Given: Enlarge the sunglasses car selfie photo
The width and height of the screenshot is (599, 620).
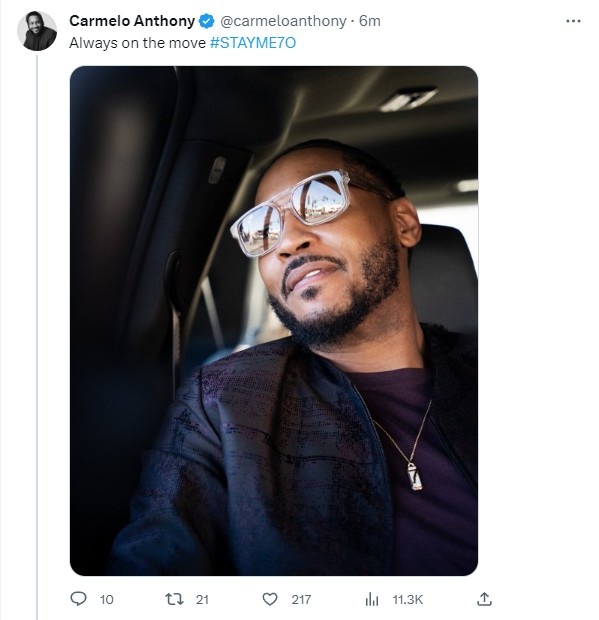Looking at the screenshot, I should coord(274,321).
